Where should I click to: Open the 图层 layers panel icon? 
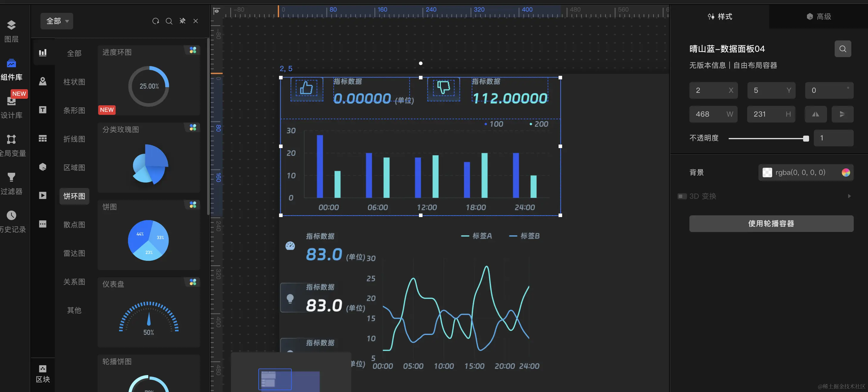[11, 26]
